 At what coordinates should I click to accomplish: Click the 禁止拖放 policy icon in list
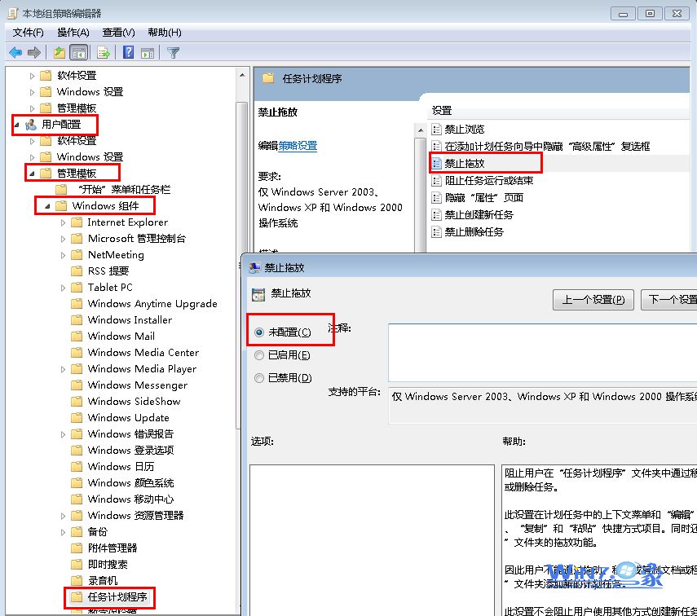pos(436,164)
